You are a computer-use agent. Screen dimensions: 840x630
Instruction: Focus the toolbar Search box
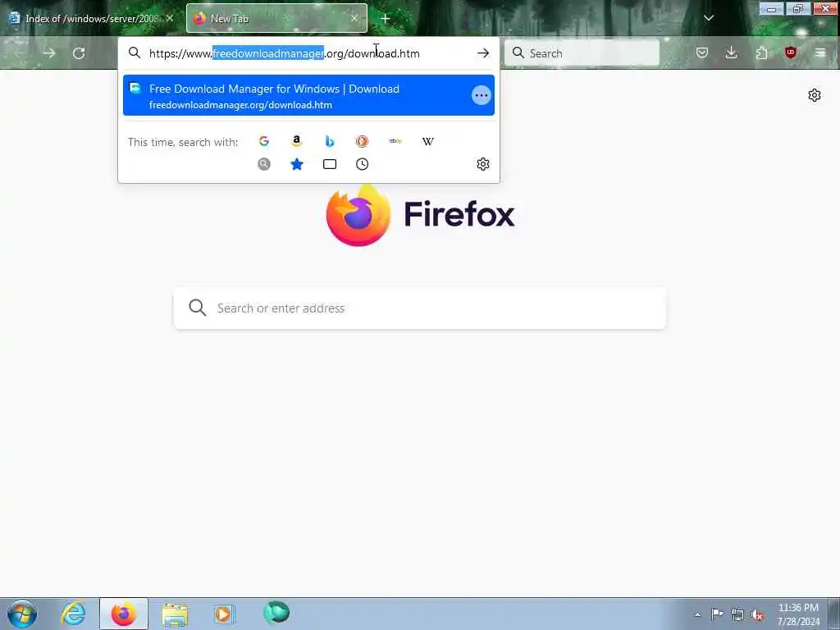582,53
